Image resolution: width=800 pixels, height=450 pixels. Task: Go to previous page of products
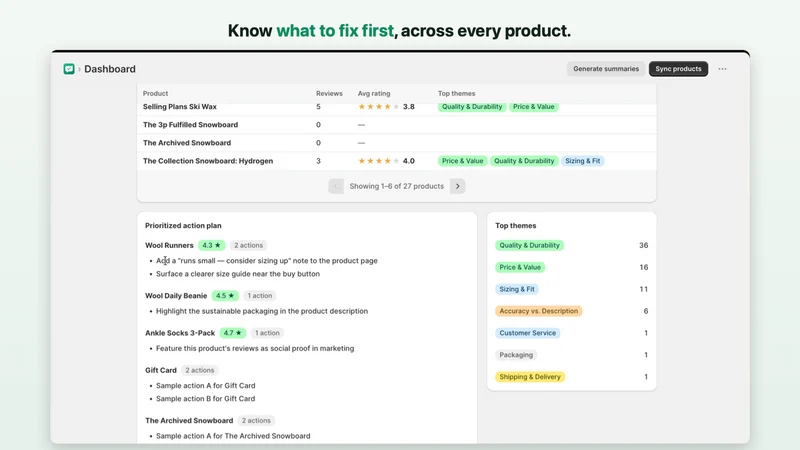[336, 186]
